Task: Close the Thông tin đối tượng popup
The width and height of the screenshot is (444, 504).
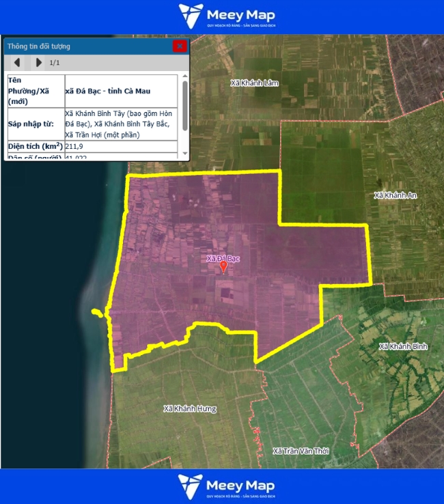Action: (180, 46)
